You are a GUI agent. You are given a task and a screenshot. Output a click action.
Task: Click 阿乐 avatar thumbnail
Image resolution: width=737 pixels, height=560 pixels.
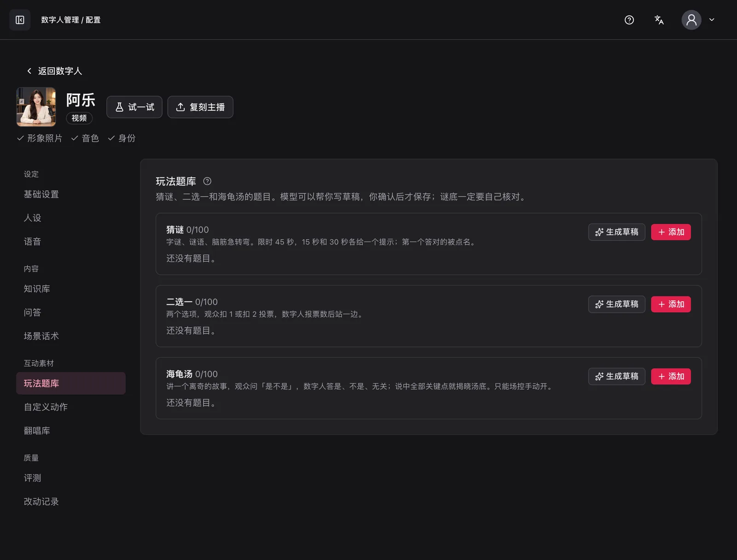click(x=36, y=107)
